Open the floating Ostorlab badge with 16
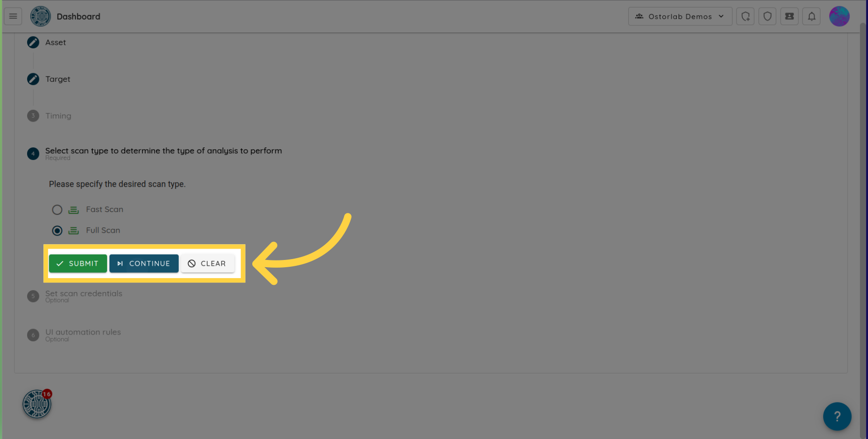Screen dimensions: 868x439 [x=37, y=404]
